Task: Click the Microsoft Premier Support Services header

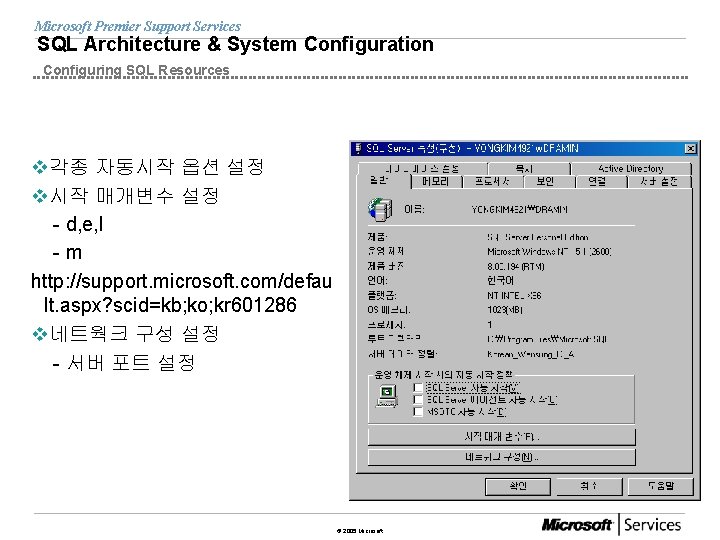Action: 137,26
